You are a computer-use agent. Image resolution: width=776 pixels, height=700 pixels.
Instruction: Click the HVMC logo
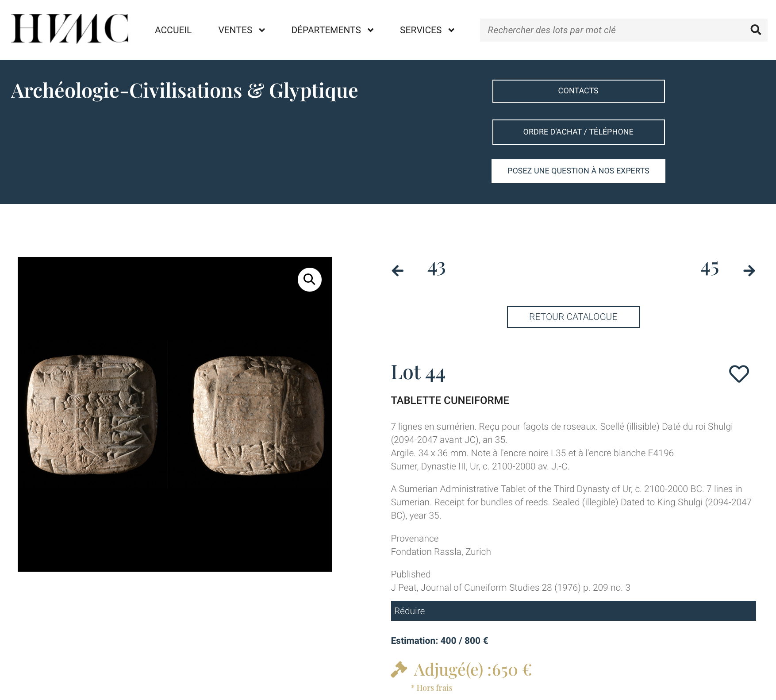tap(70, 29)
